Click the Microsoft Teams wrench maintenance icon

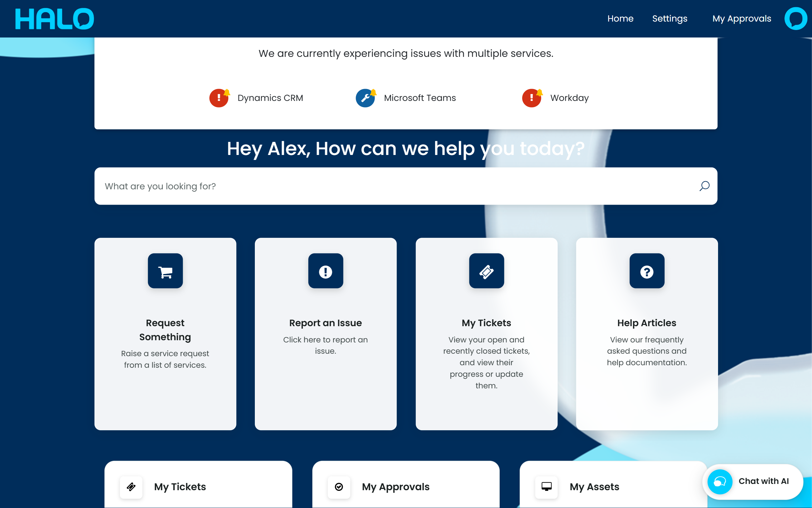[365, 98]
